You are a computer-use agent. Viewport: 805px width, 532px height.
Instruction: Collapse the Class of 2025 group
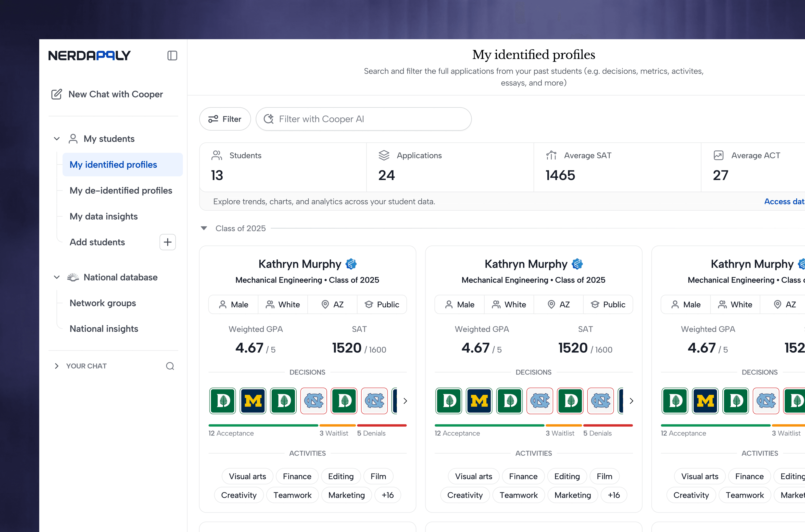point(204,228)
